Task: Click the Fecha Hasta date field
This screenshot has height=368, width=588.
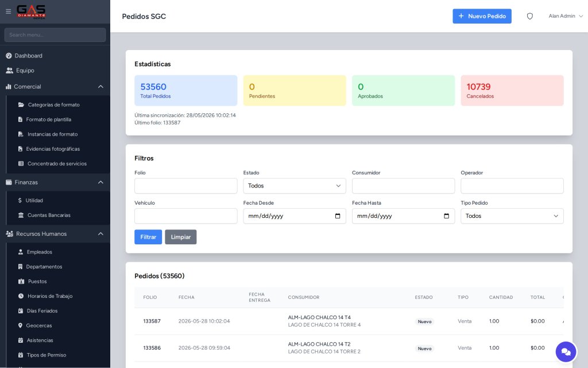Action: coord(403,216)
